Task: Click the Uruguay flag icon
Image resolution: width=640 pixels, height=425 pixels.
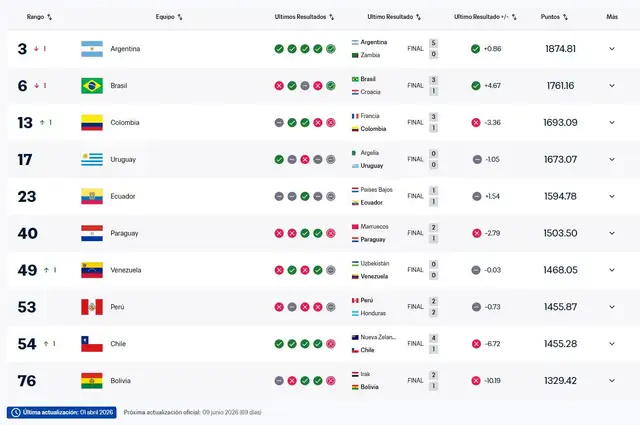Action: click(x=92, y=160)
